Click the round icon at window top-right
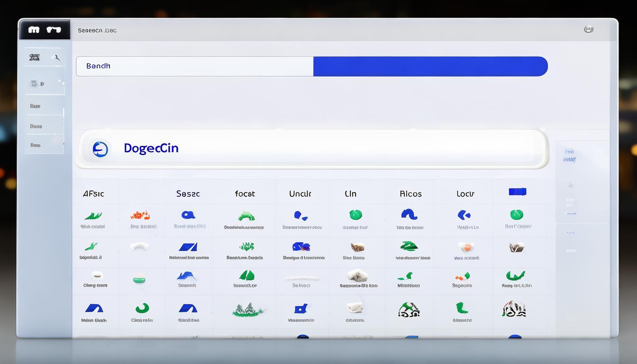 point(589,29)
